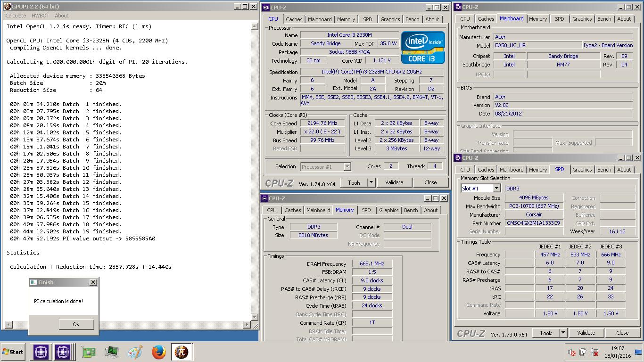The image size is (644, 362).
Task: Click BIOS date 08/21/2012
Action: point(563,114)
